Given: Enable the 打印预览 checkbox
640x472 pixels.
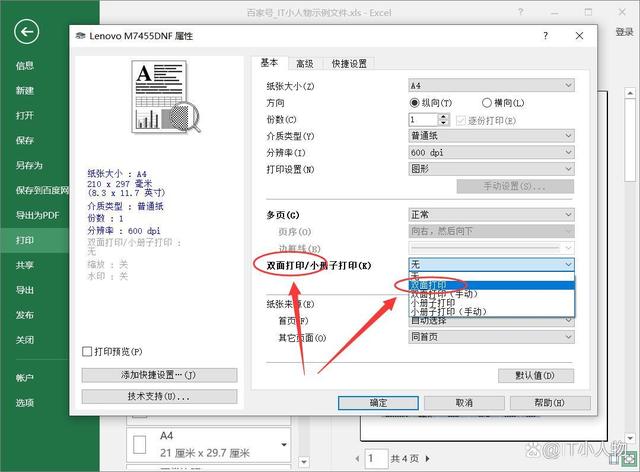Looking at the screenshot, I should pos(88,352).
